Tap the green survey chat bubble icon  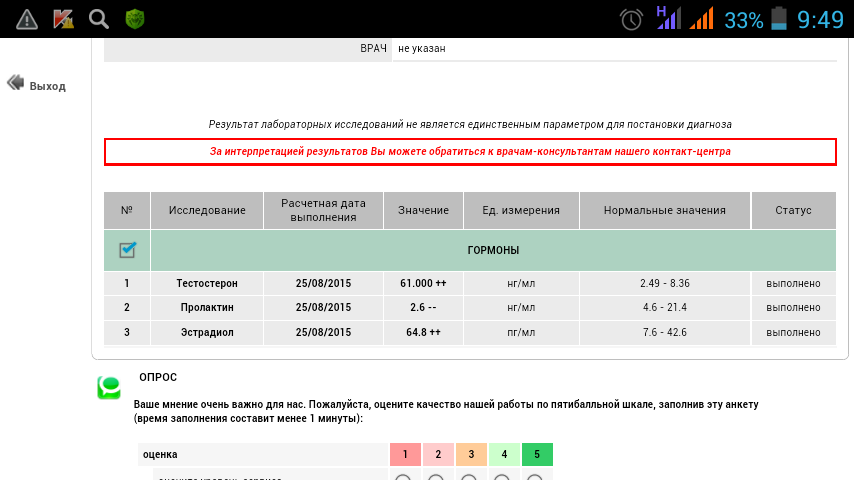coord(108,387)
